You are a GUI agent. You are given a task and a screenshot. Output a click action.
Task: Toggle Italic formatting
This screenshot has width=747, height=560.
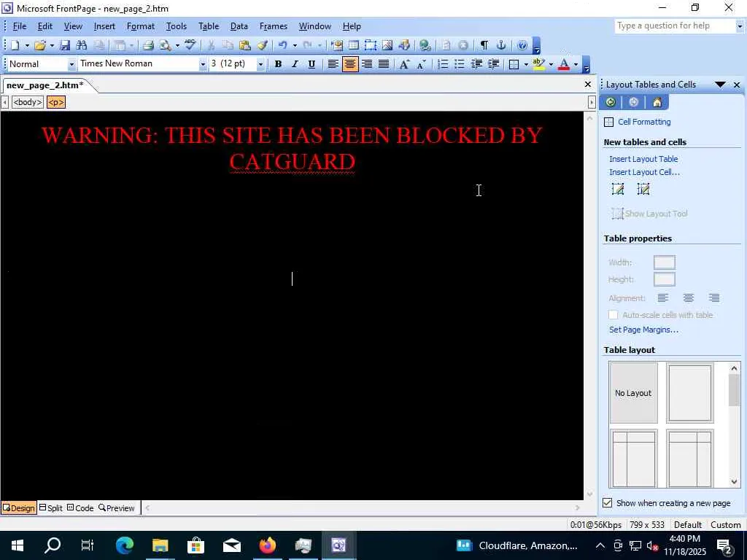[x=295, y=64]
